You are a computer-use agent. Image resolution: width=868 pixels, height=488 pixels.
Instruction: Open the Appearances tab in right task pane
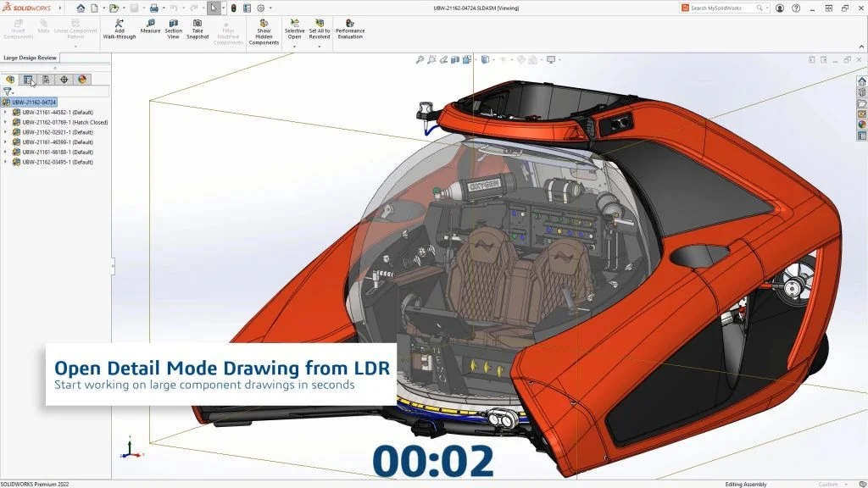pyautogui.click(x=862, y=125)
